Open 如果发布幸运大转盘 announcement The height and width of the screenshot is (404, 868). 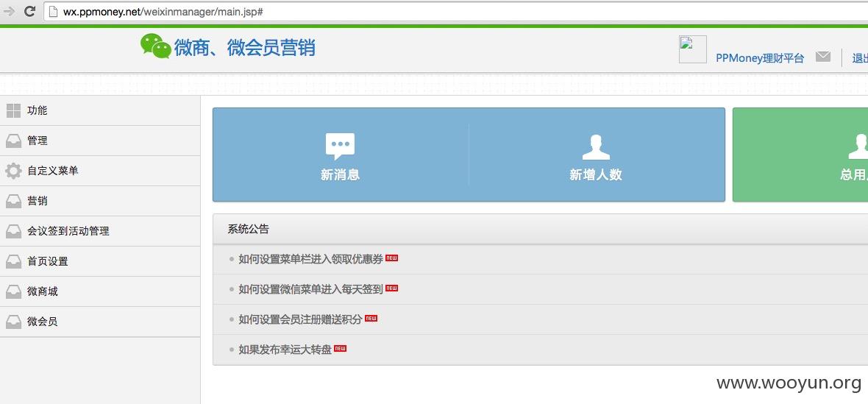click(285, 350)
